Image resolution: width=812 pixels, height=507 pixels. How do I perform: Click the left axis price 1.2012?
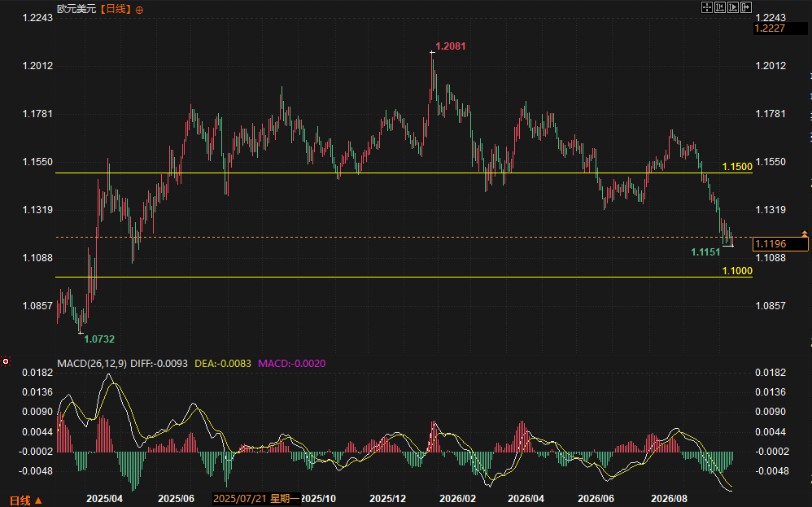(37, 66)
